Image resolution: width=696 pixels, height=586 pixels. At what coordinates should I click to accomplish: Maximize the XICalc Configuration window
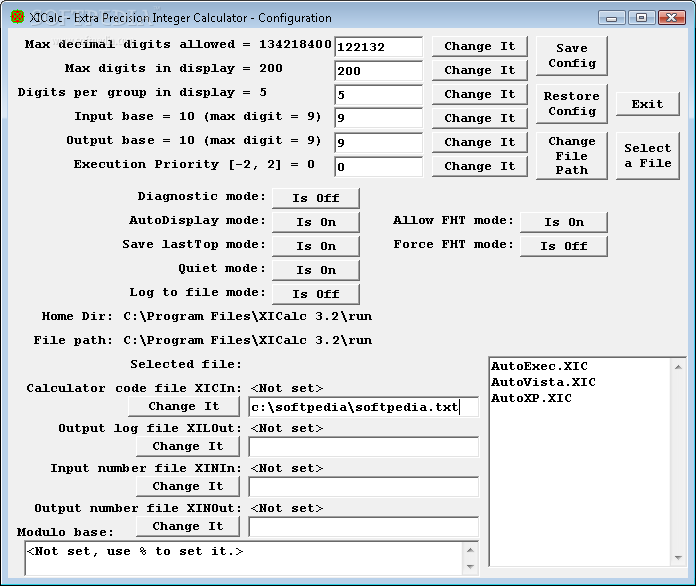[x=641, y=18]
